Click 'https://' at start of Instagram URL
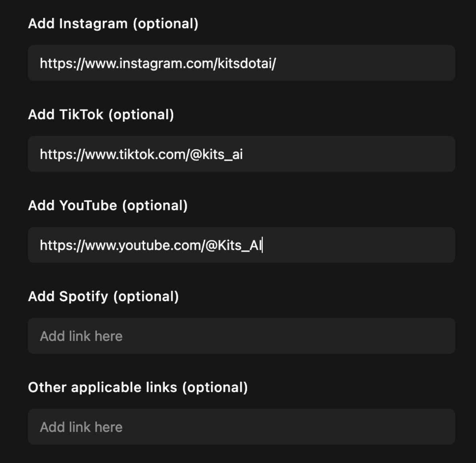Image resolution: width=476 pixels, height=463 pixels. [62, 64]
